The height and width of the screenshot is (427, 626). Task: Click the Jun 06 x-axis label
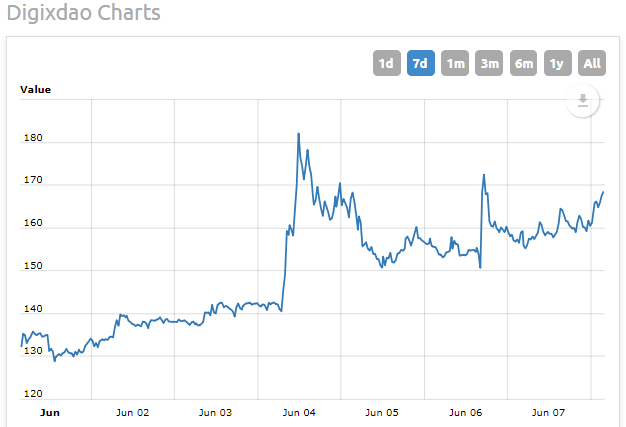click(466, 413)
